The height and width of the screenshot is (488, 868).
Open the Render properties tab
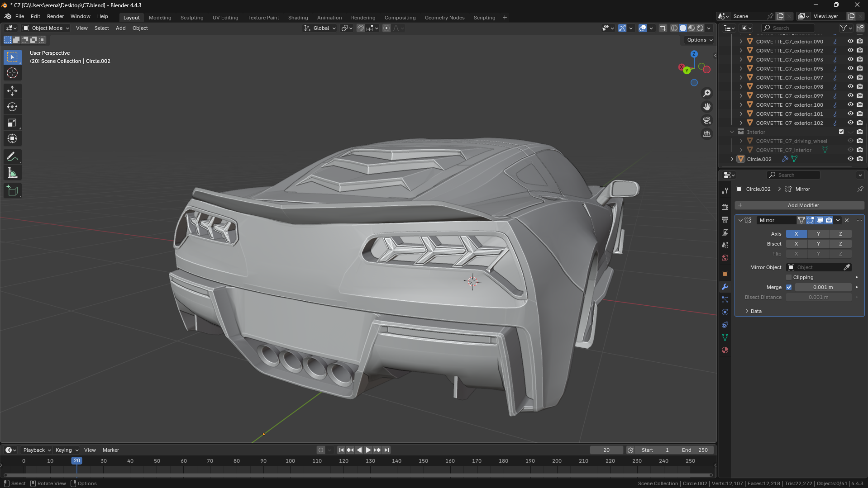point(725,207)
